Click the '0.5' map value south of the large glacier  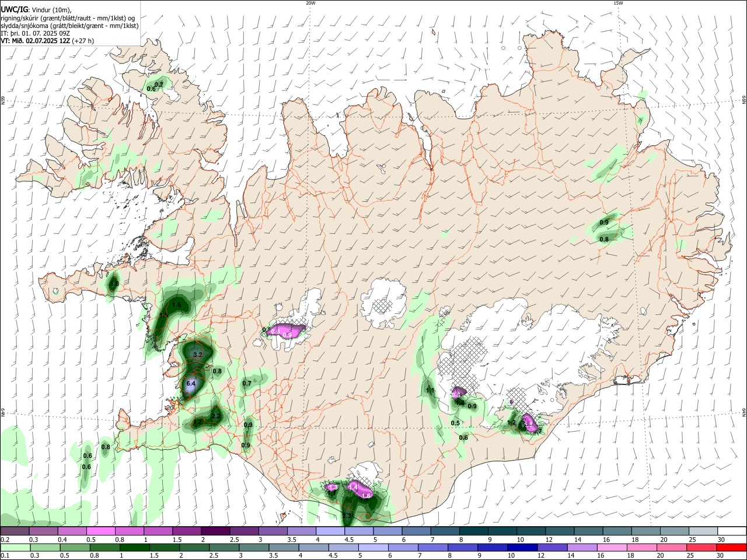click(x=456, y=423)
